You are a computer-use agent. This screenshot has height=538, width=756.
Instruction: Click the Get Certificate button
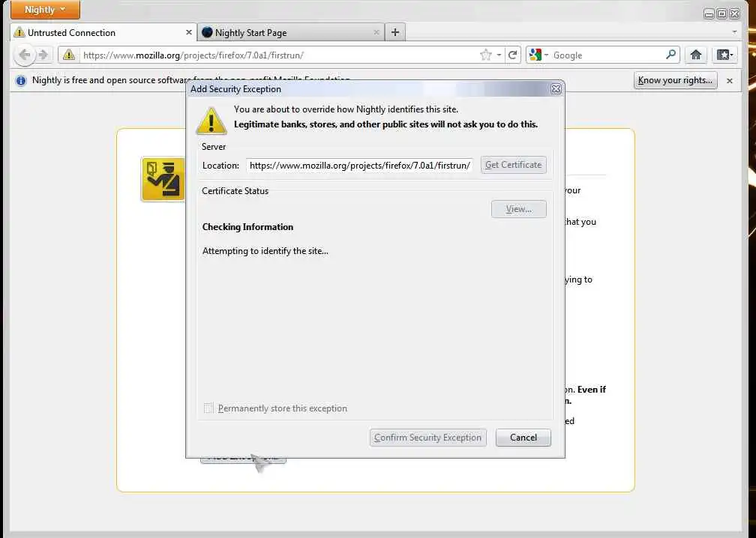[x=514, y=165]
